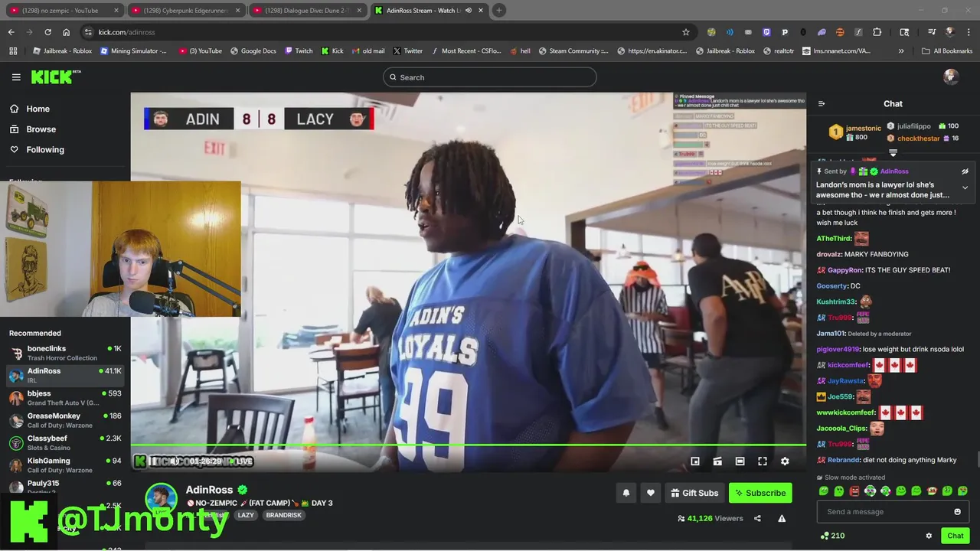Open boneclinks recommended channel

click(65, 353)
